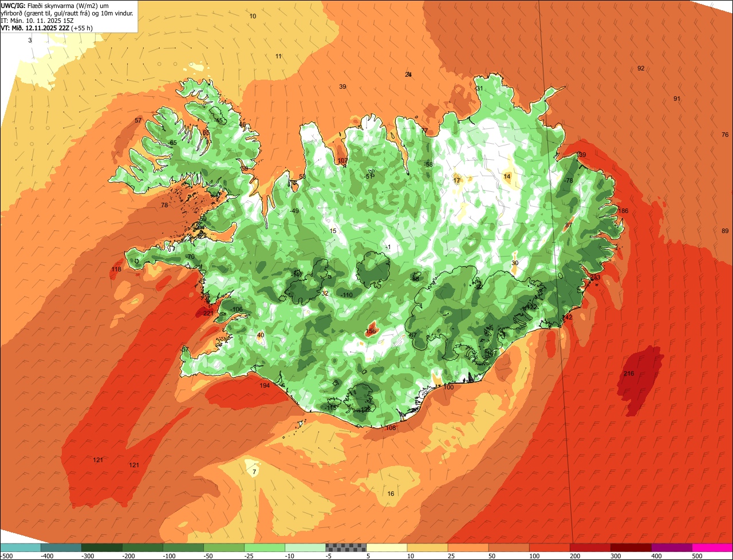
Task: Select the map value 91 in the northeast sea
Action: [x=677, y=99]
